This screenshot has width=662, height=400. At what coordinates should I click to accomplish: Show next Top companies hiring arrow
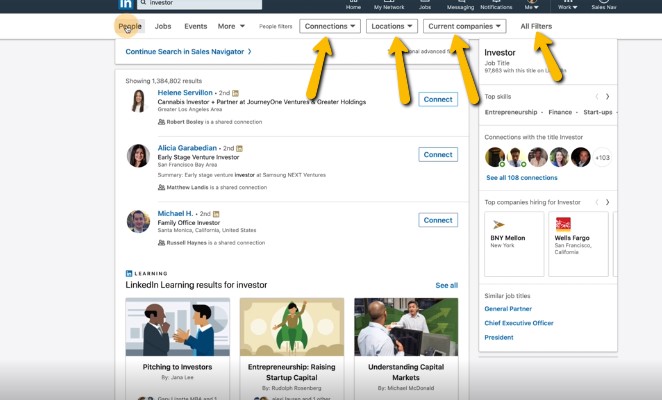[x=607, y=202]
